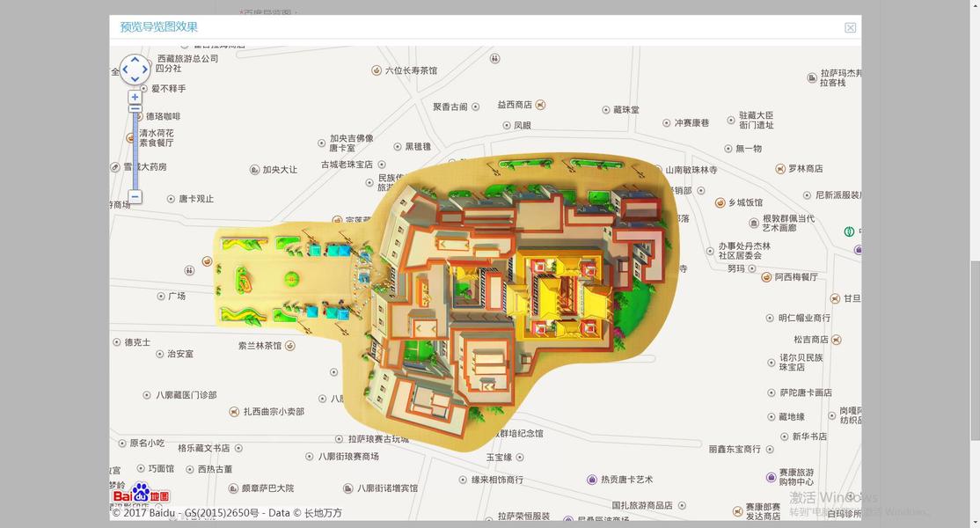
Task: Select the 拉萨玛杰井拉客栈 hotel icon
Action: (x=812, y=78)
